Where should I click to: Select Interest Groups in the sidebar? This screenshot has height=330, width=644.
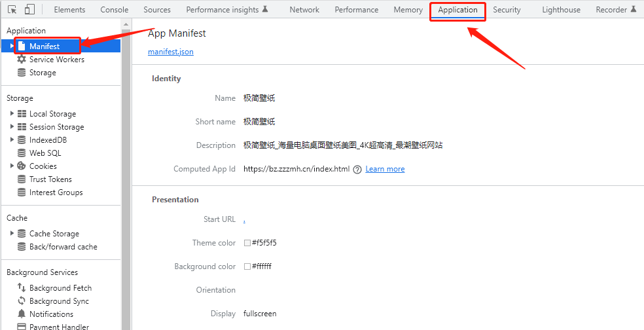[x=56, y=192]
